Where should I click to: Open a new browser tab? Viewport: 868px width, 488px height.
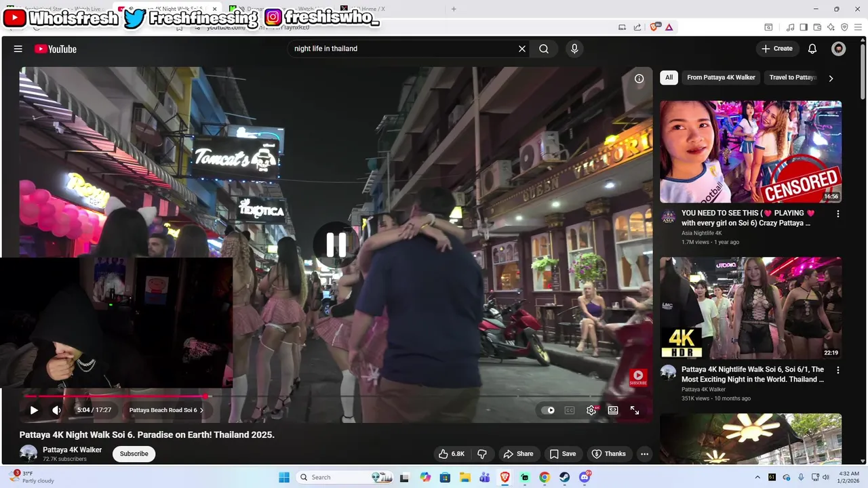[x=454, y=9]
